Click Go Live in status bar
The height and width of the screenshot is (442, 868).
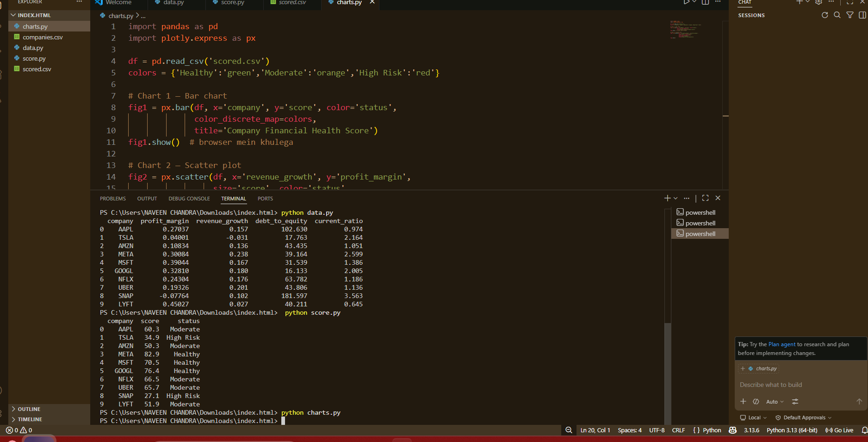tap(839, 430)
